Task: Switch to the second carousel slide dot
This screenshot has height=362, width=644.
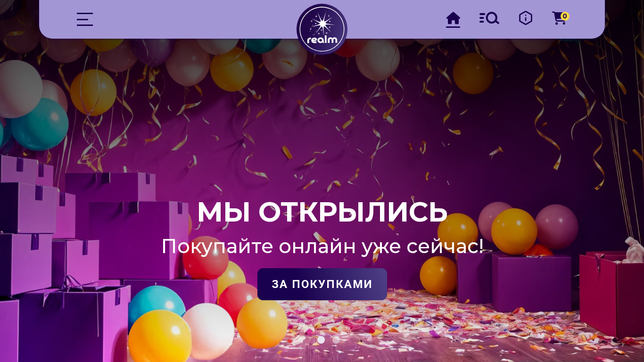Action: coord(335,339)
